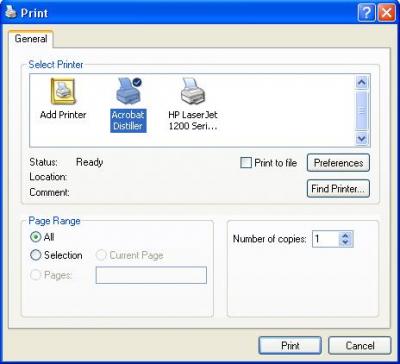Image resolution: width=400 pixels, height=364 pixels.
Task: Select the HP LaserJet 1200 Series printer icon
Action: click(193, 91)
